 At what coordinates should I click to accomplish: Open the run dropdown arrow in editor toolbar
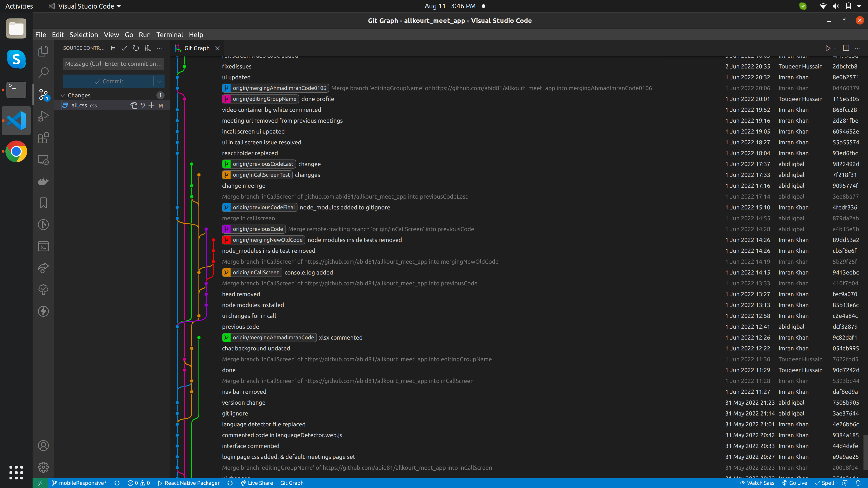835,48
